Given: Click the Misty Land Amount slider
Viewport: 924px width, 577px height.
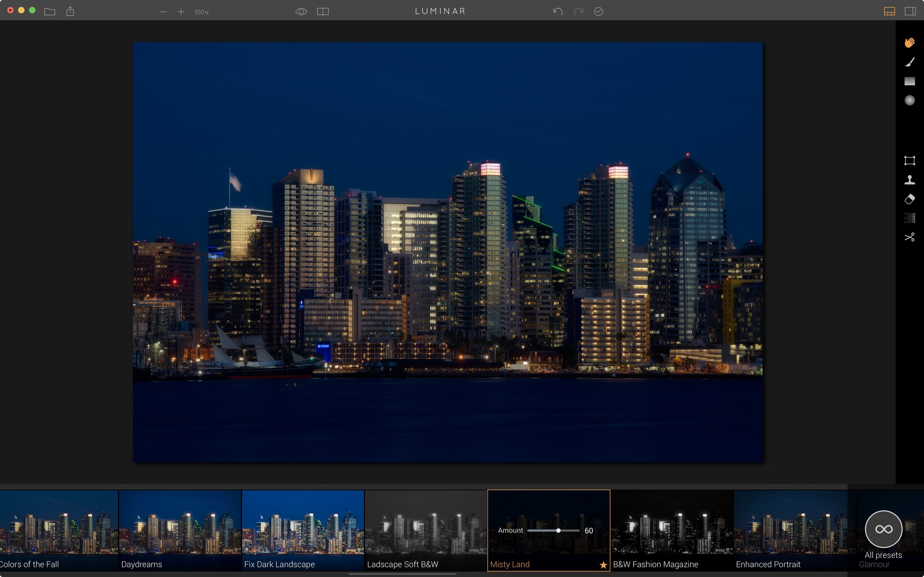Looking at the screenshot, I should (x=553, y=531).
